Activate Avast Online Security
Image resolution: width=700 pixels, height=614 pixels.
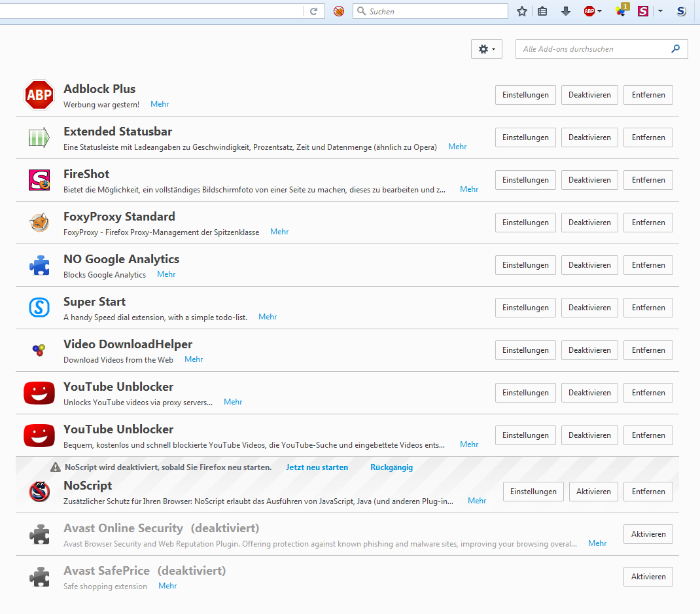tap(648, 534)
